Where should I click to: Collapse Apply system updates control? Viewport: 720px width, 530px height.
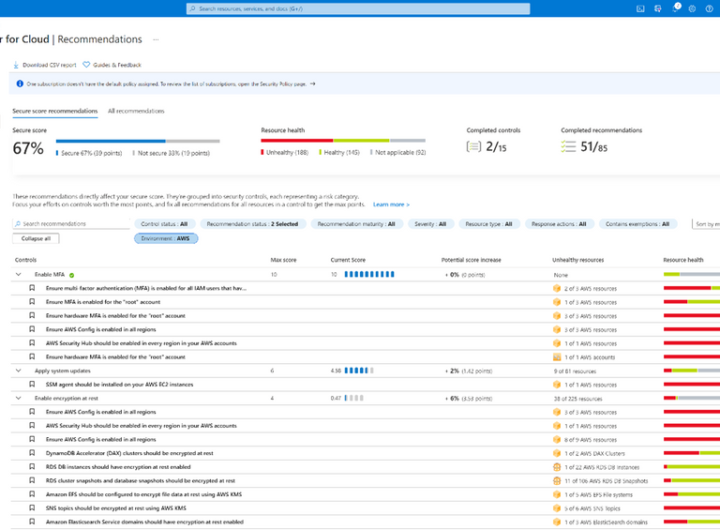click(x=18, y=371)
